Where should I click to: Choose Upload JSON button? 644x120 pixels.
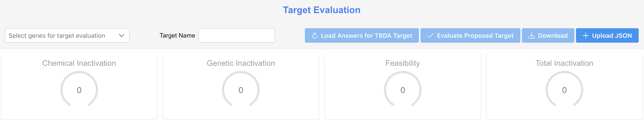coord(607,36)
